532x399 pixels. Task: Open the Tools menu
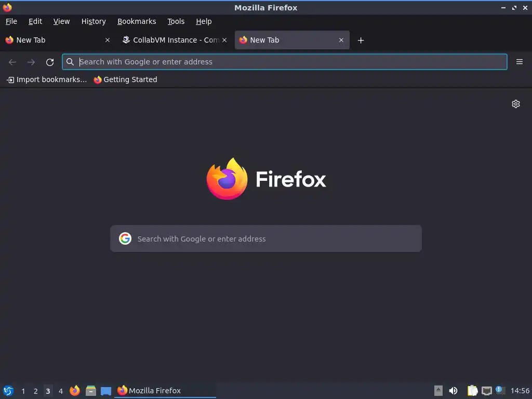[176, 21]
